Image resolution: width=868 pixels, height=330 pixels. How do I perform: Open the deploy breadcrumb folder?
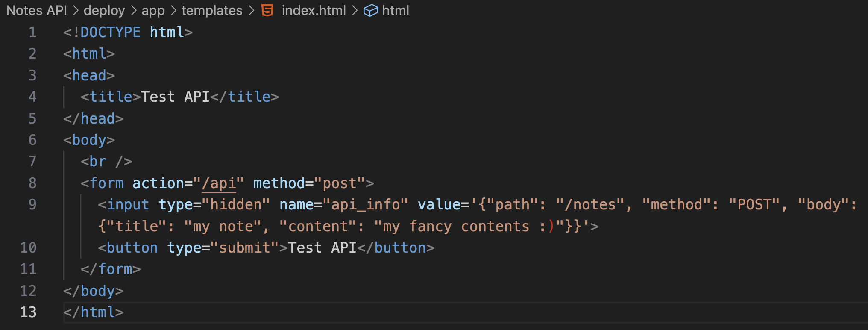pyautogui.click(x=104, y=10)
